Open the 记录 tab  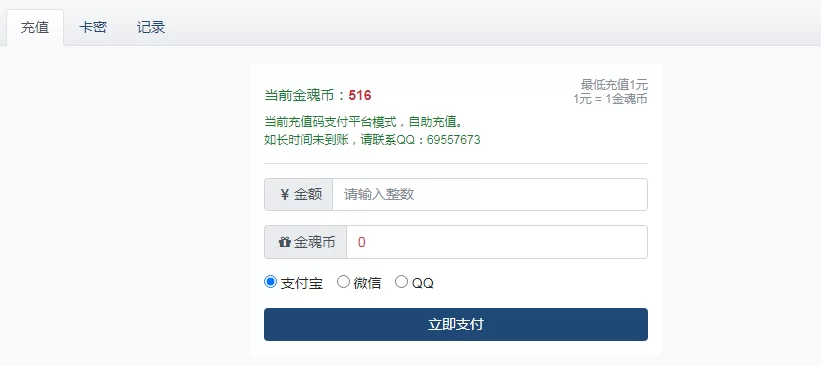(x=151, y=27)
